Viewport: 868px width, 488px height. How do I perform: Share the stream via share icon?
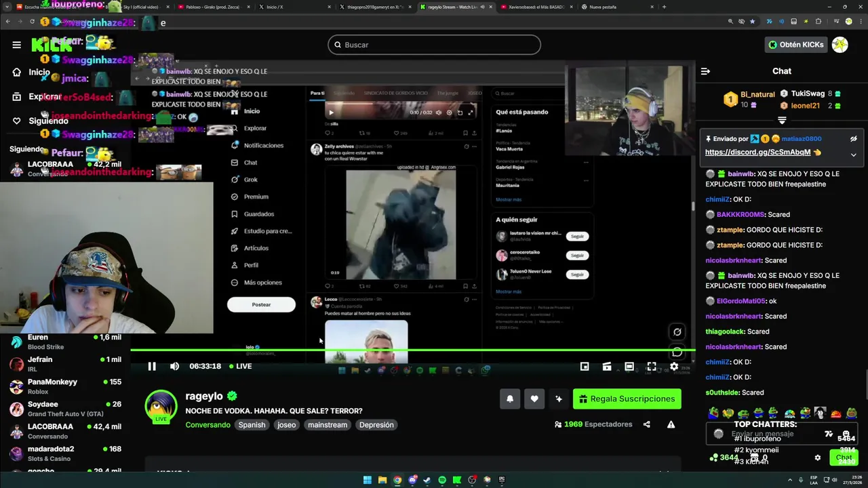click(646, 424)
